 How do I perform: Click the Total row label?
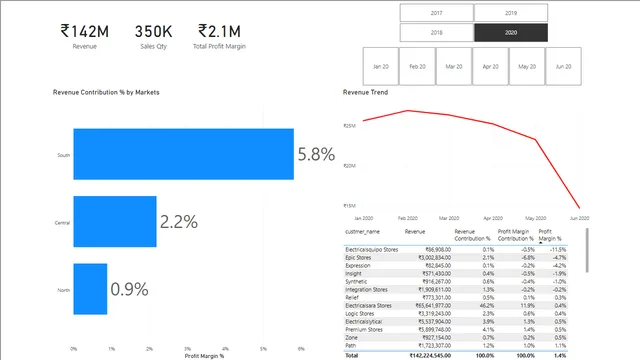[352, 356]
